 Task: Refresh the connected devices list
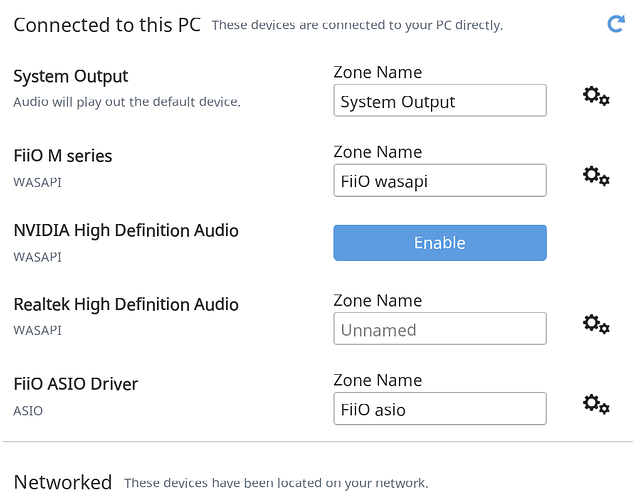point(616,24)
